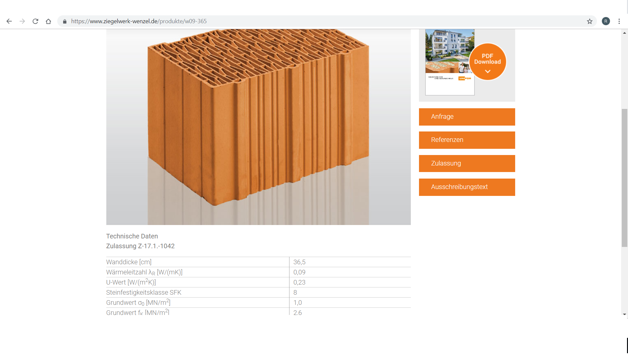Screen dimensions: 628x364
Task: Open the browser home page
Action: (x=48, y=21)
